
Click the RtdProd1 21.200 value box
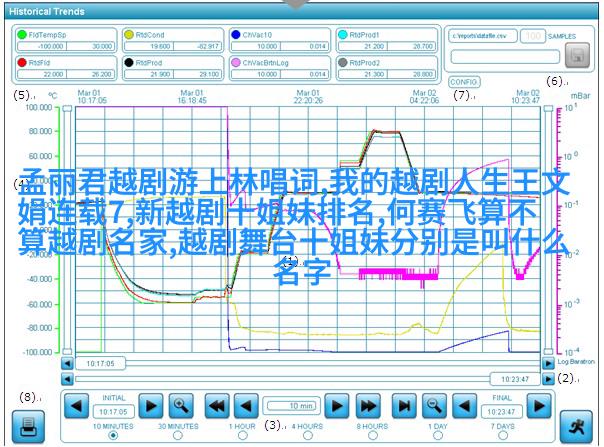click(x=362, y=46)
